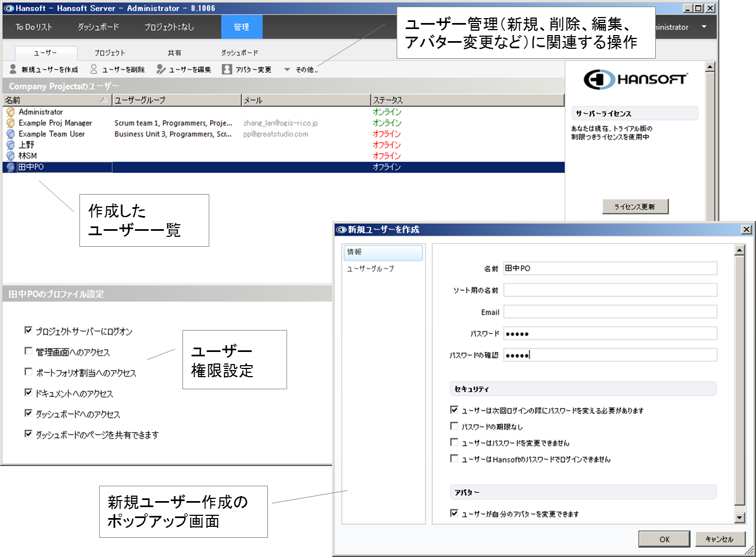Click email zhang_lan@ogis-ri.co.jp cell
This screenshot has width=756, height=557.
click(280, 123)
